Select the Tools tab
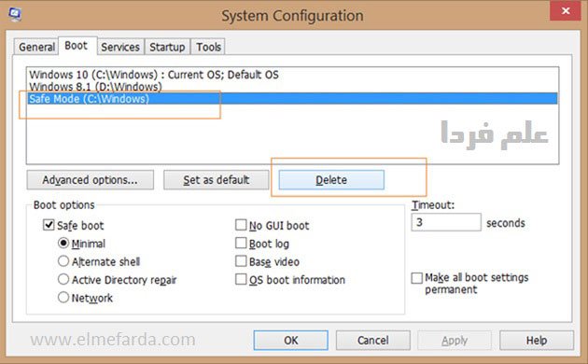 (x=208, y=47)
